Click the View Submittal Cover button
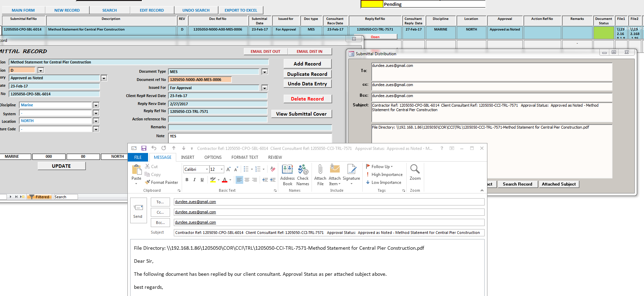 click(301, 114)
